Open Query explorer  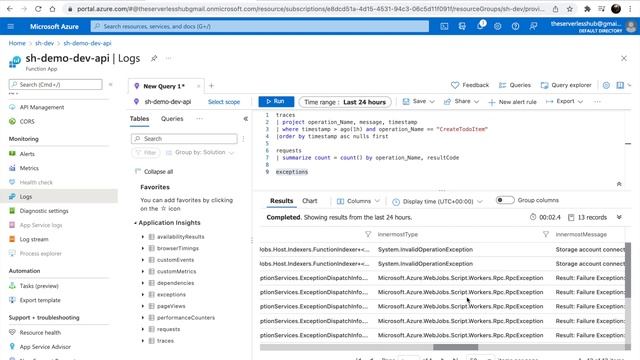(566, 85)
